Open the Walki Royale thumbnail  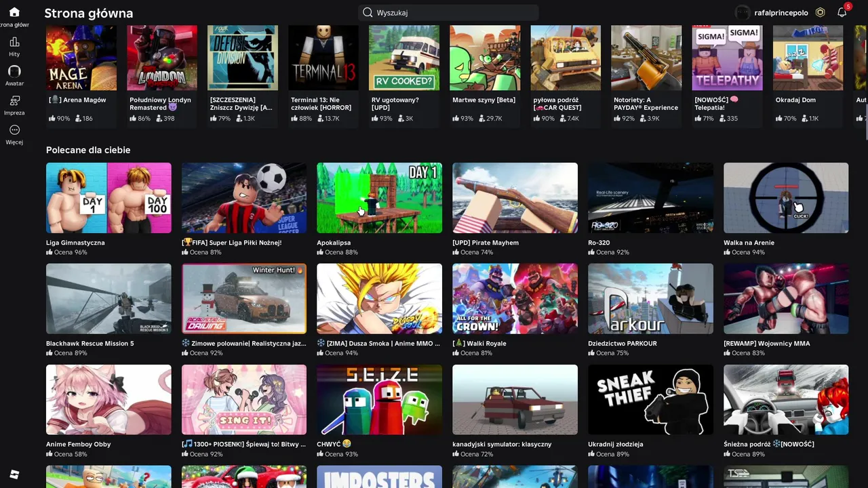tap(515, 299)
